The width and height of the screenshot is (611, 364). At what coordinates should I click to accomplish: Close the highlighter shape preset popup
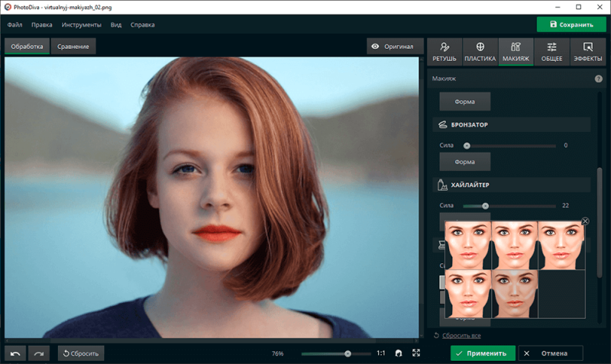pyautogui.click(x=586, y=221)
